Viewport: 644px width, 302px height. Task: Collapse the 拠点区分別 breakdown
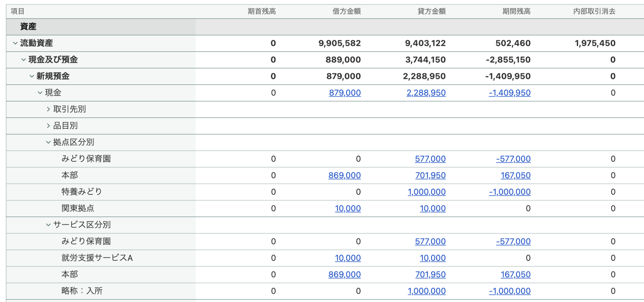48,142
